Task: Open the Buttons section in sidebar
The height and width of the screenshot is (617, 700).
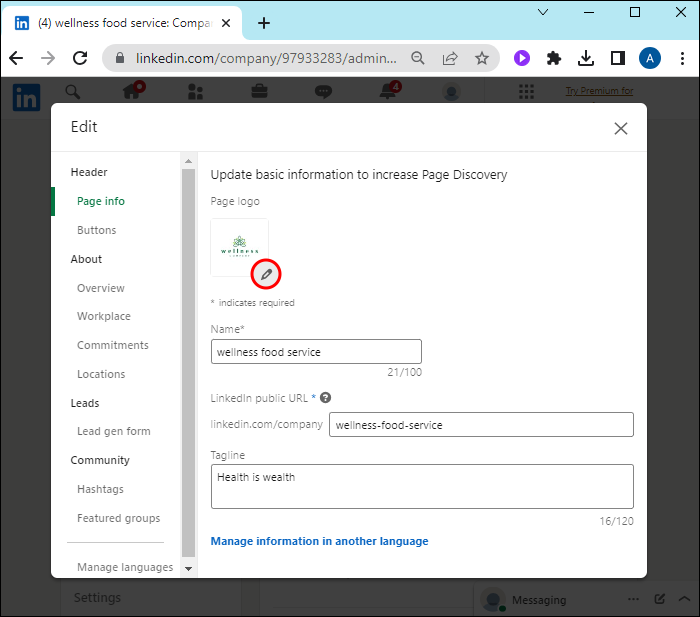Action: coord(97,230)
